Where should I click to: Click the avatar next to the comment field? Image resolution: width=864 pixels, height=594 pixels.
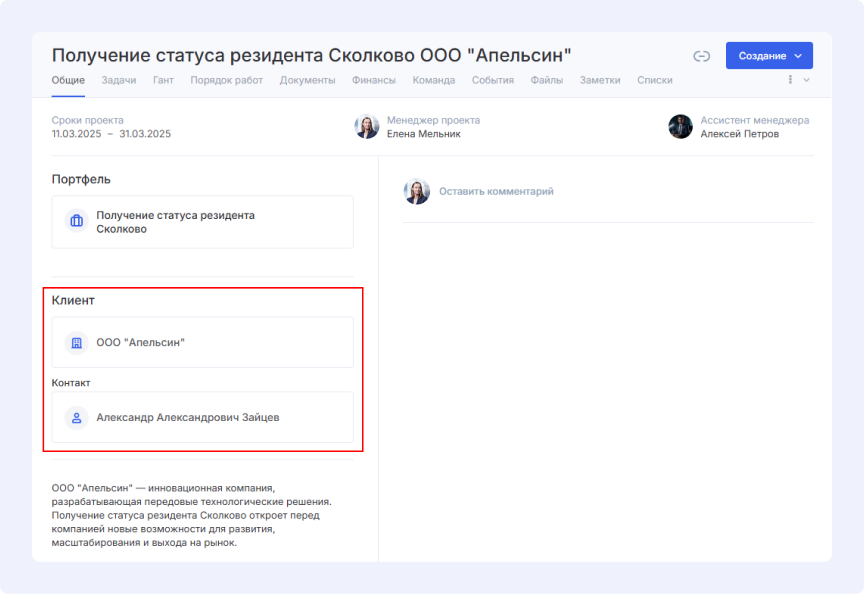(x=416, y=191)
